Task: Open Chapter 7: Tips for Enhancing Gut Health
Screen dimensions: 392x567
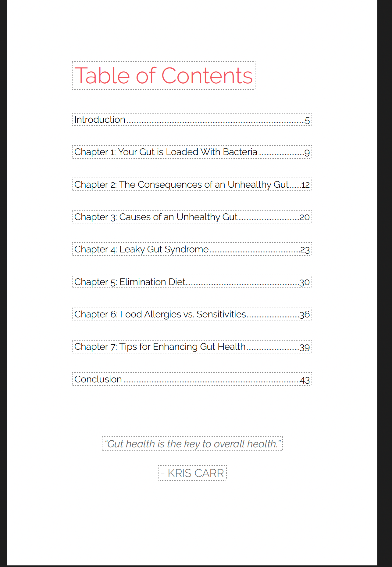Action: (x=160, y=347)
